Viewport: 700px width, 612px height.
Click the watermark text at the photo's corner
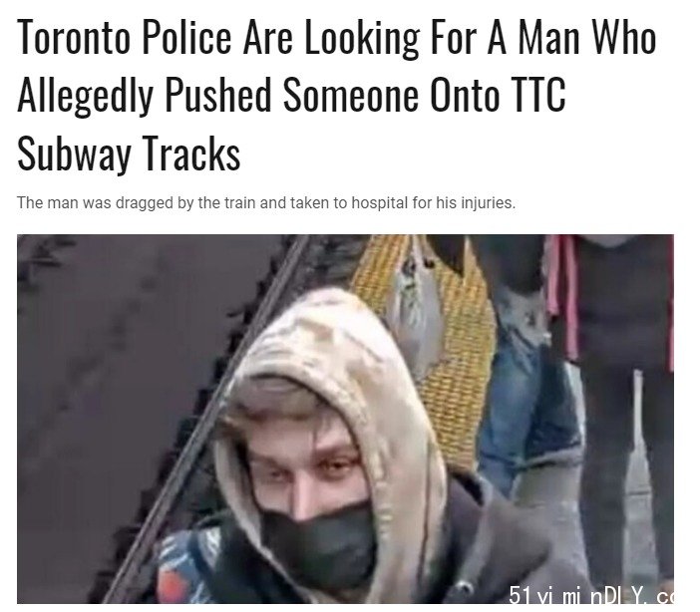[591, 594]
